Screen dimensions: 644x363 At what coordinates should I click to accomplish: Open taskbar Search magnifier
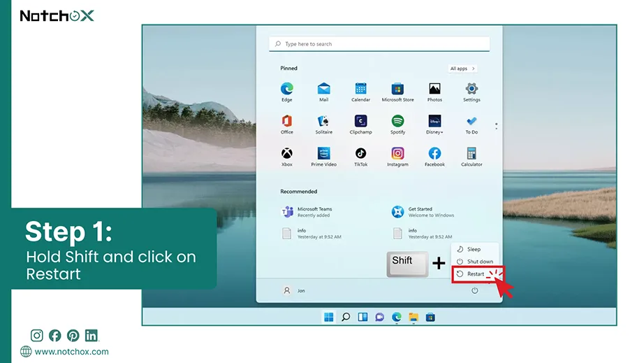pos(346,317)
